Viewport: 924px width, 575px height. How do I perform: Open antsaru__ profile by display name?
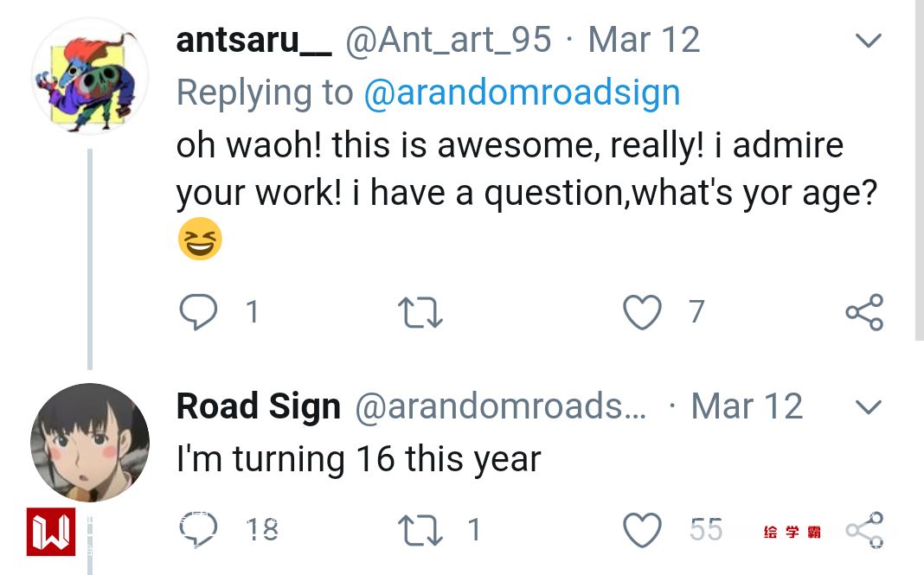[x=253, y=40]
